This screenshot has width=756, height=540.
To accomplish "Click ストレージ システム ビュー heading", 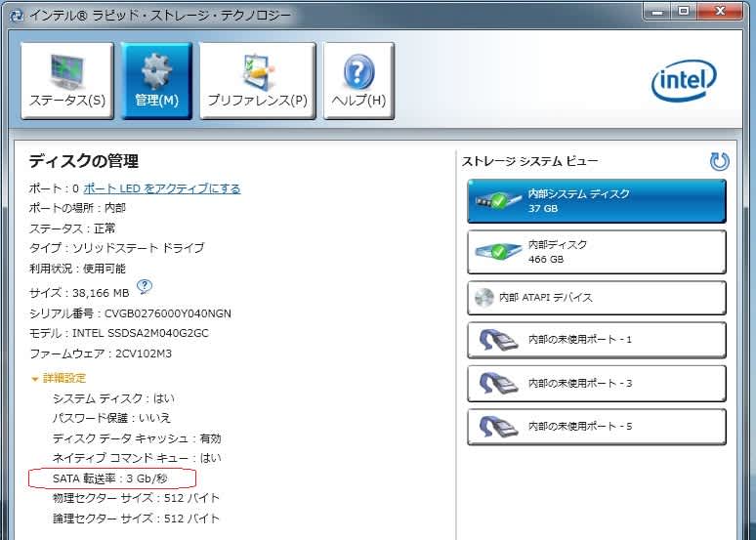I will [x=529, y=161].
